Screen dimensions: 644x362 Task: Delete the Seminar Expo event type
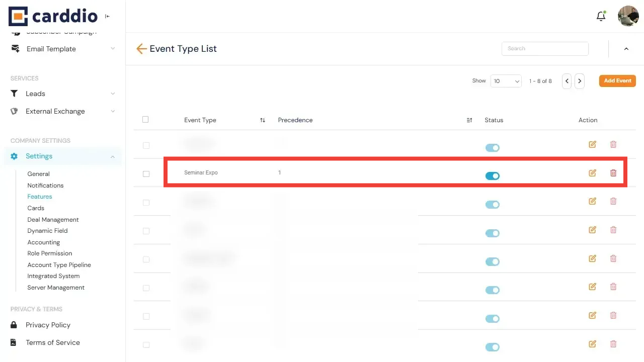[613, 173]
